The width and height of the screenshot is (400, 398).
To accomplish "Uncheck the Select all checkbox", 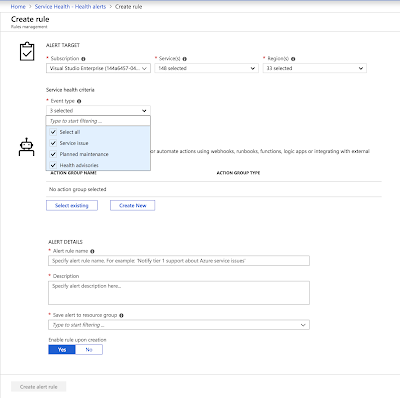I will [x=53, y=132].
